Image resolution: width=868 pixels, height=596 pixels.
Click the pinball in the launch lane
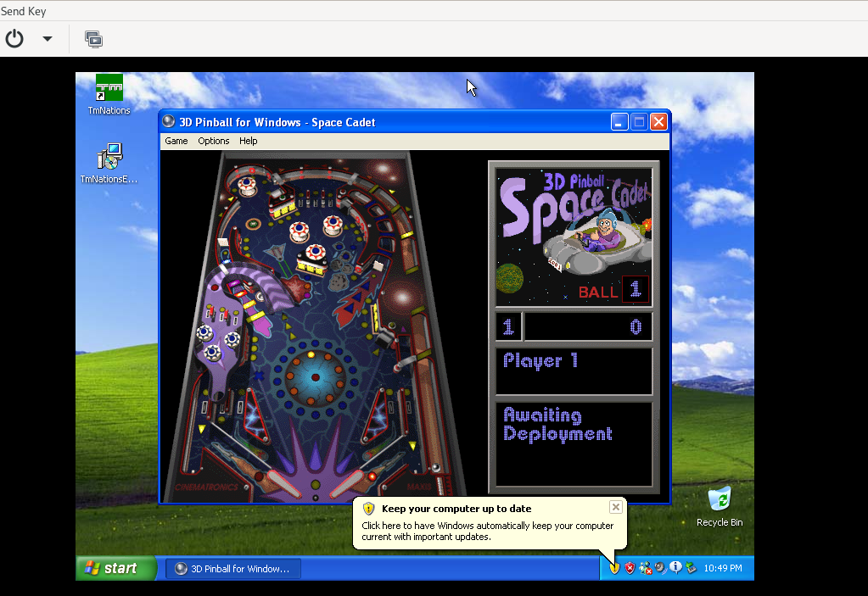[x=436, y=468]
